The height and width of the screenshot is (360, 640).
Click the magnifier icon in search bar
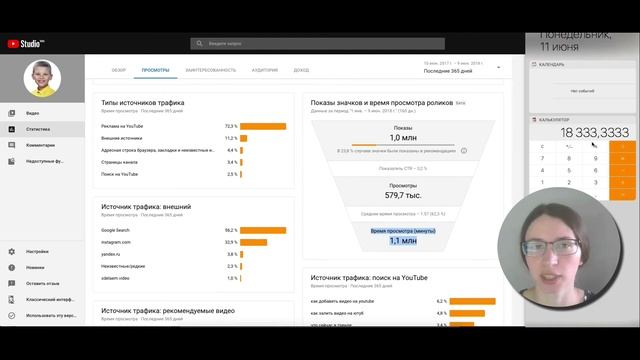pyautogui.click(x=199, y=43)
